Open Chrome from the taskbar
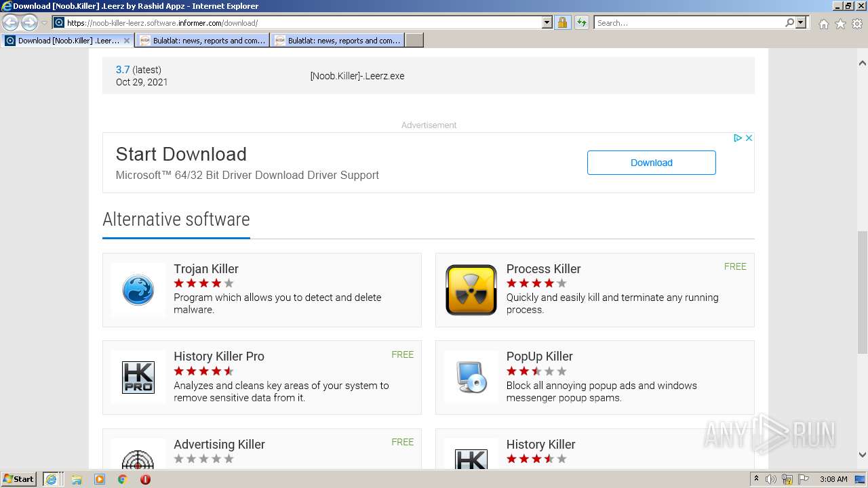The width and height of the screenshot is (868, 488). click(x=123, y=479)
